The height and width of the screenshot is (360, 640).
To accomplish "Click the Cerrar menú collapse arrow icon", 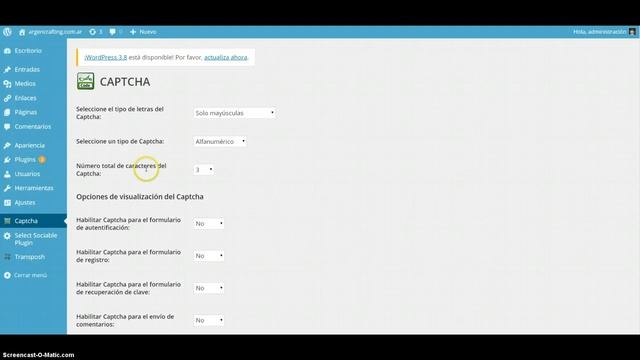I will [x=7, y=276].
